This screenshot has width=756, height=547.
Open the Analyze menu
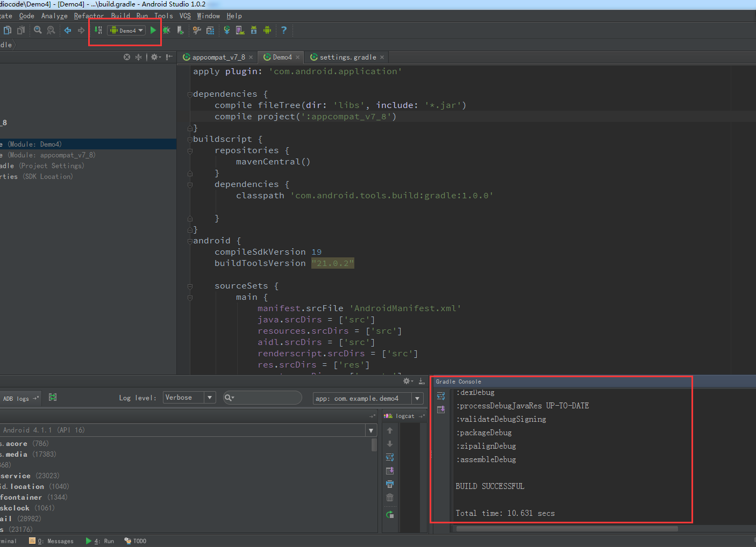coord(54,16)
